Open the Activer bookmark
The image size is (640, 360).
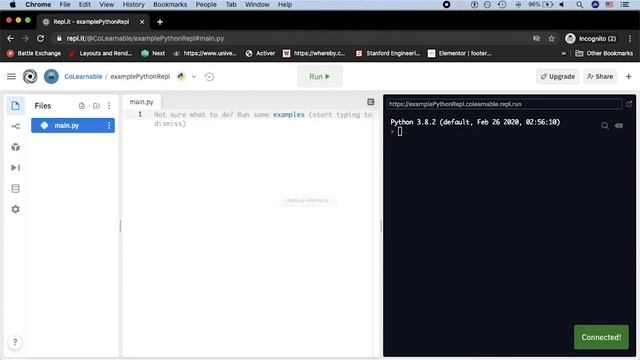[260, 53]
